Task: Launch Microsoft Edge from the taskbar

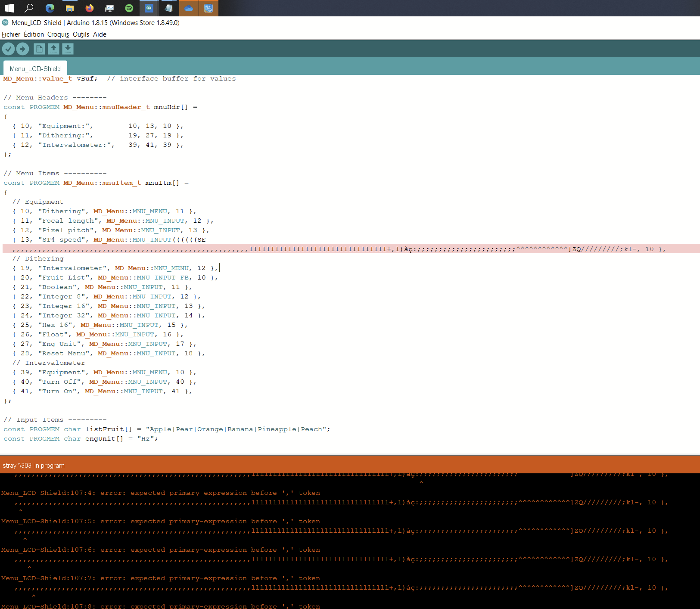Action: pyautogui.click(x=50, y=8)
